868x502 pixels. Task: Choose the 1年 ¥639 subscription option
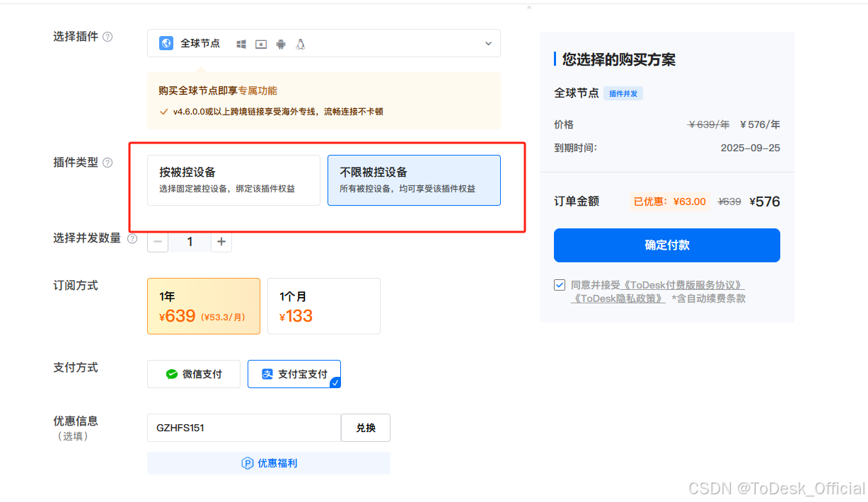point(204,306)
